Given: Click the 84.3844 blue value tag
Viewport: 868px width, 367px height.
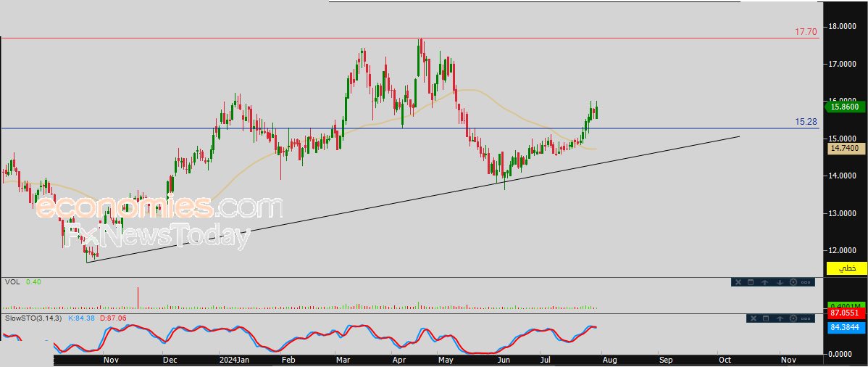Looking at the screenshot, I should (x=846, y=328).
